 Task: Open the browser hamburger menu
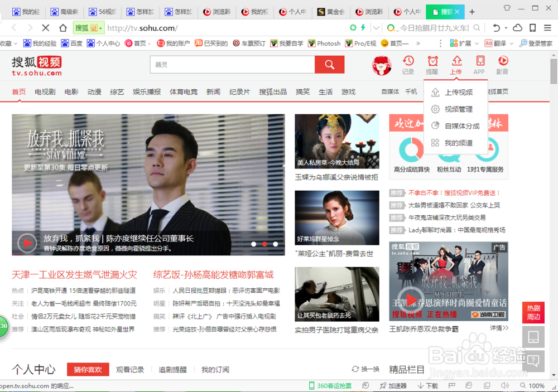(548, 27)
